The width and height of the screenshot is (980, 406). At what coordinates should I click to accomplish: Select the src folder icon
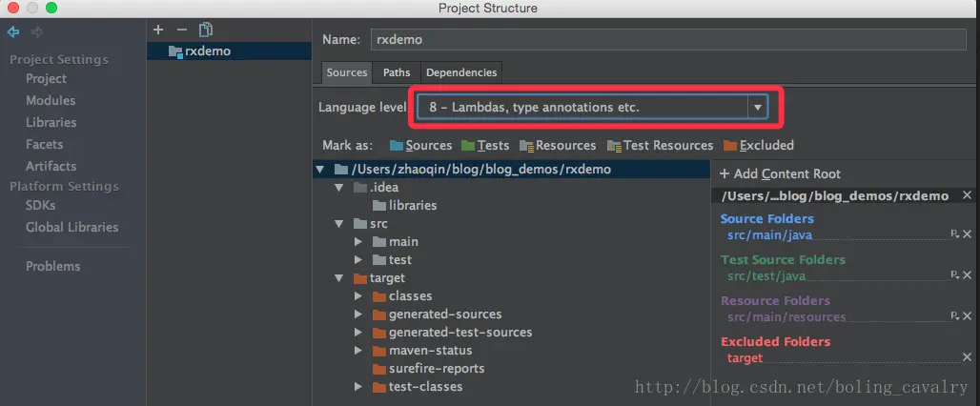[360, 224]
